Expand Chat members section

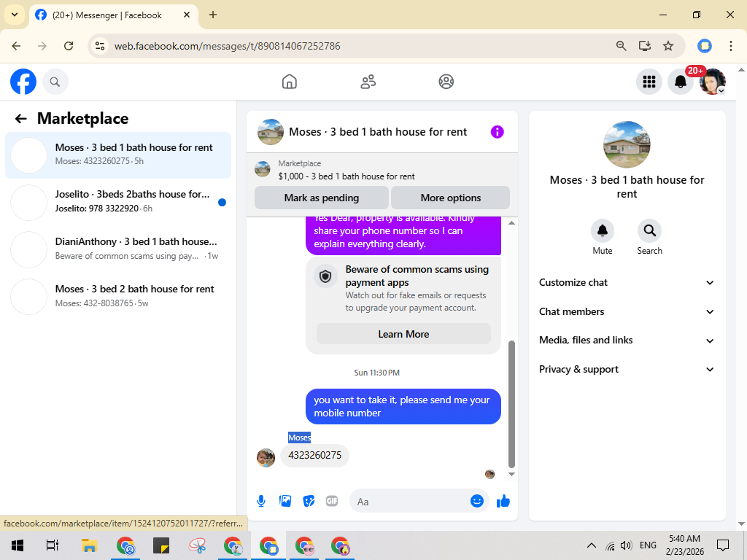(627, 311)
